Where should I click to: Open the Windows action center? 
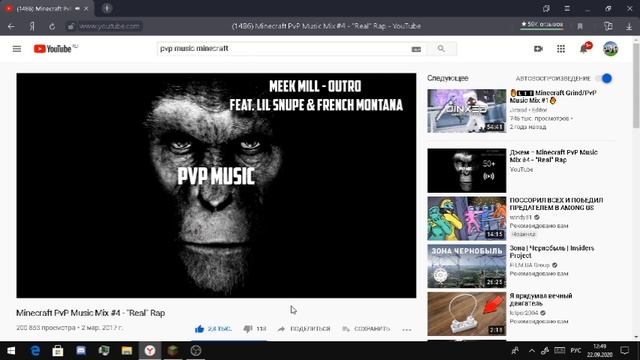coord(624,351)
